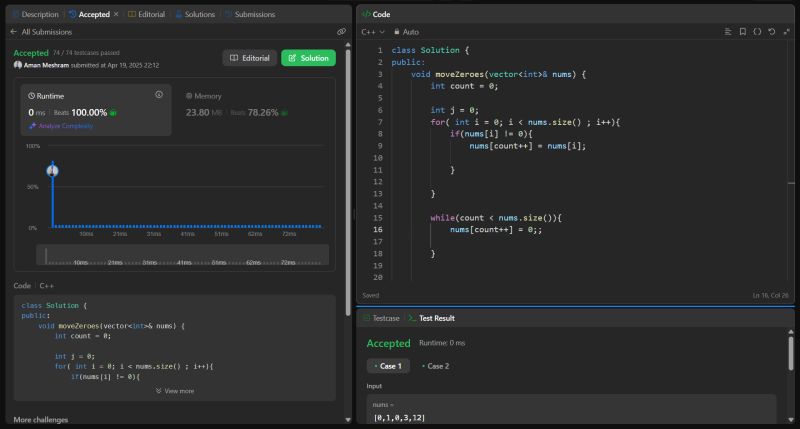Click the terminal icon beside Test Result
This screenshot has height=429, width=800.
(x=412, y=318)
